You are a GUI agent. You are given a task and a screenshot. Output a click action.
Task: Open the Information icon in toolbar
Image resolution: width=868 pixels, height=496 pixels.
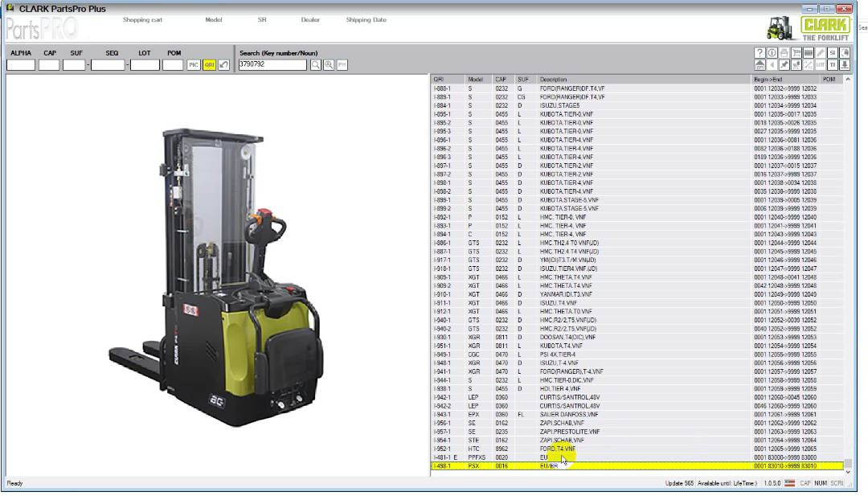(x=772, y=52)
